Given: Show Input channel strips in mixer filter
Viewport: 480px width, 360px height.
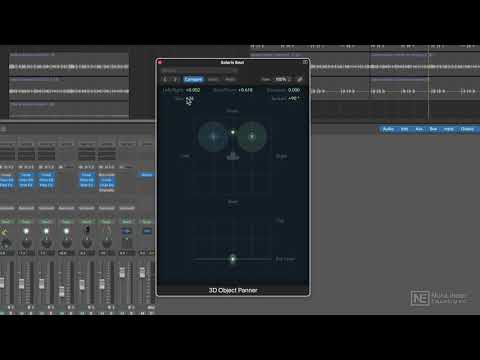Looking at the screenshot, I should point(449,129).
